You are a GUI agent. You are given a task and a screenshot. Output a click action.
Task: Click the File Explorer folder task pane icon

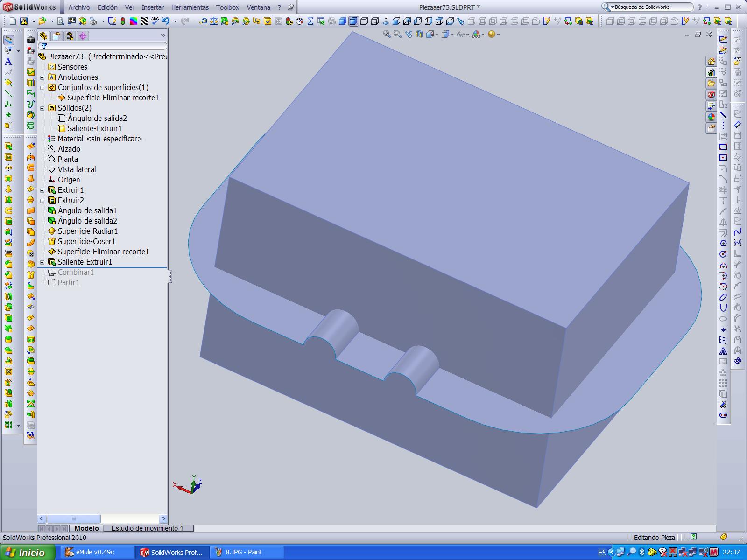[x=711, y=84]
